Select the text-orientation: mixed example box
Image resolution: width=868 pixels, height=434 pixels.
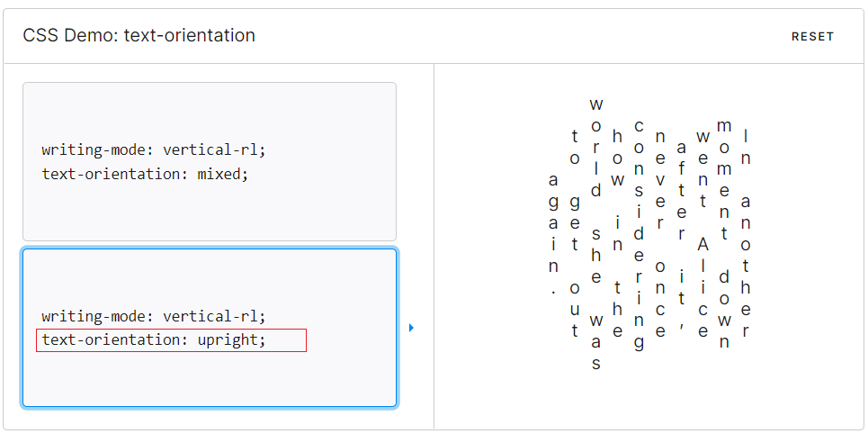tap(210, 161)
